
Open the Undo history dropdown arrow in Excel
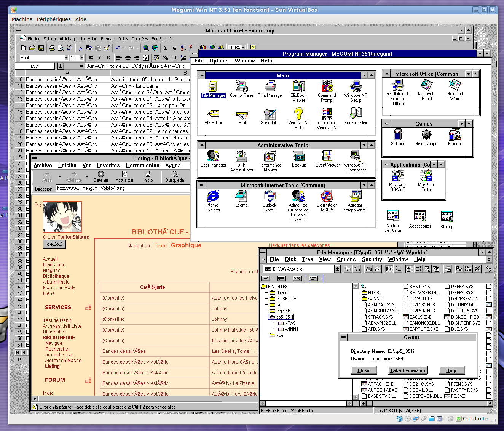[124, 48]
